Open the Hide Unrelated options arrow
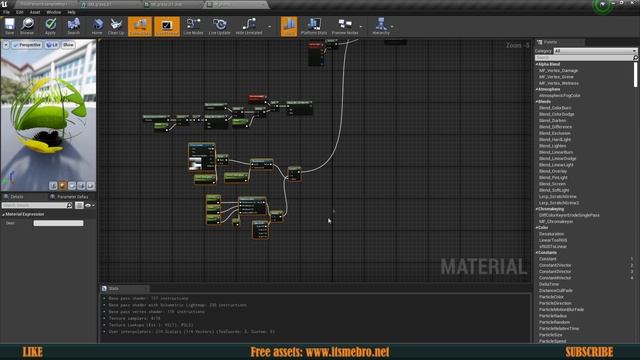The height and width of the screenshot is (360, 640). tap(269, 27)
